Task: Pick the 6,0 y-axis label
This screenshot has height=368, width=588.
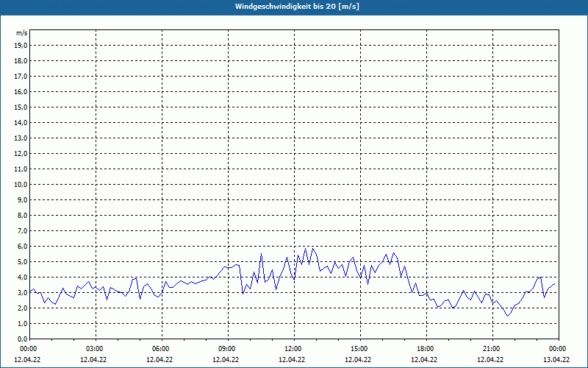Action: click(x=22, y=246)
